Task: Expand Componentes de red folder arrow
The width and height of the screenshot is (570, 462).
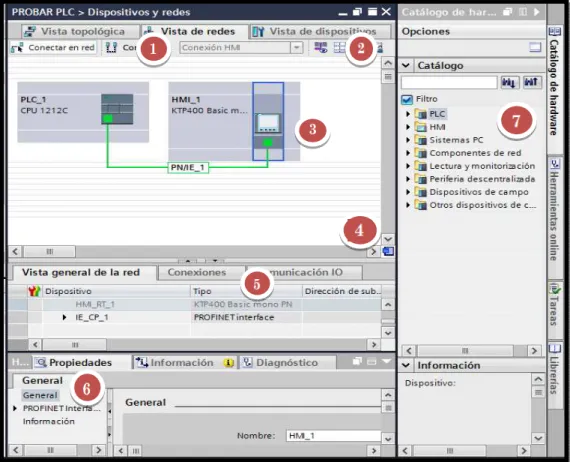Action: click(x=408, y=153)
